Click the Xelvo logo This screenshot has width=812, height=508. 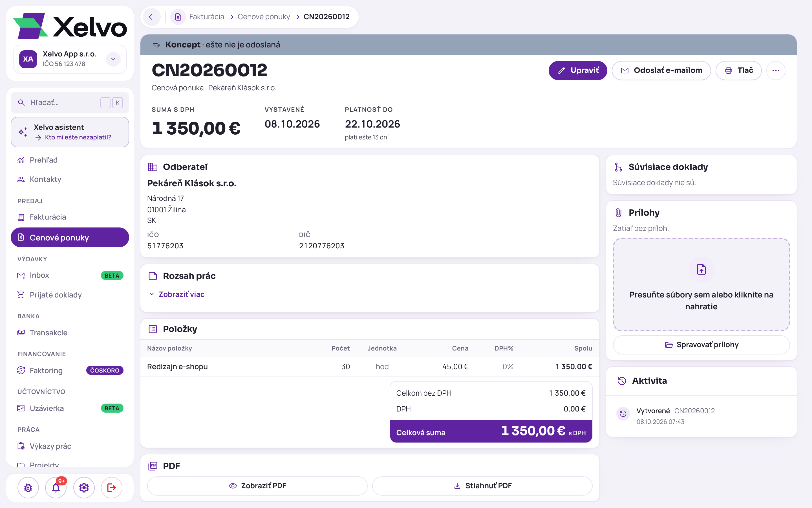(70, 26)
